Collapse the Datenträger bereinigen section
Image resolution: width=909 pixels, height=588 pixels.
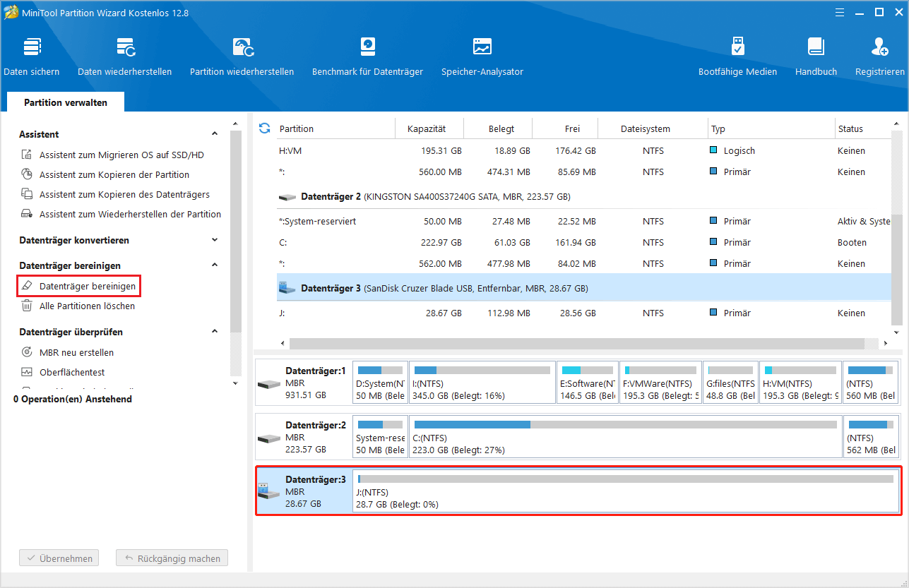click(x=215, y=265)
